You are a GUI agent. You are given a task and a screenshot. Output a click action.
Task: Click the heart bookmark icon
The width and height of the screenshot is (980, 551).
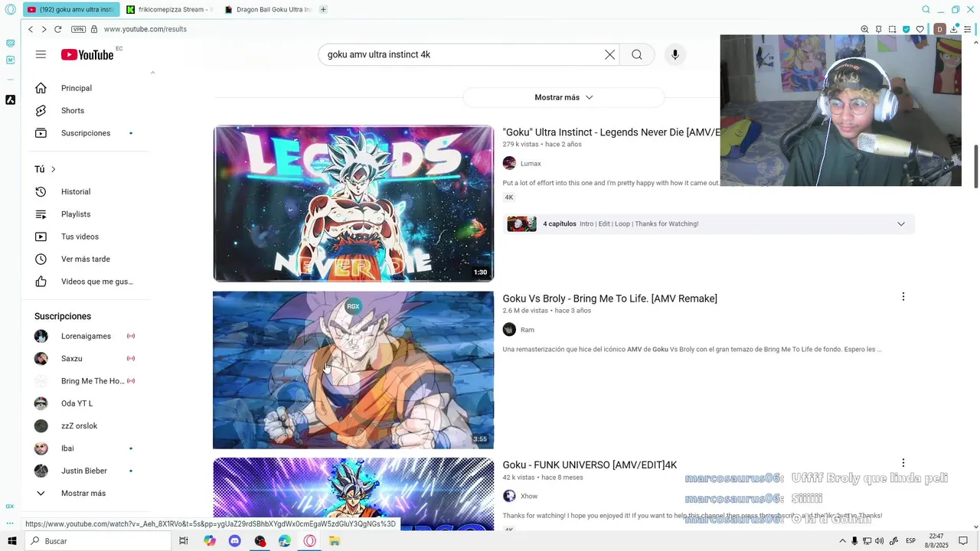click(920, 29)
